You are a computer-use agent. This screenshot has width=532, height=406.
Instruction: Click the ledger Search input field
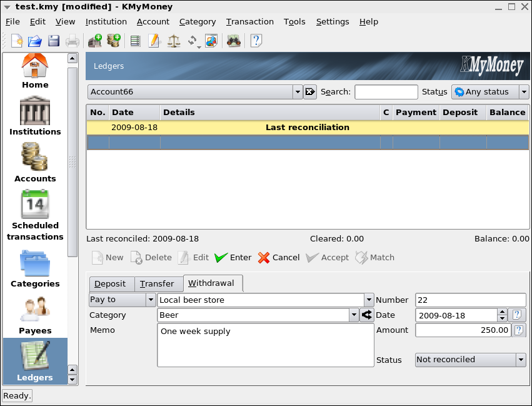[x=386, y=92]
